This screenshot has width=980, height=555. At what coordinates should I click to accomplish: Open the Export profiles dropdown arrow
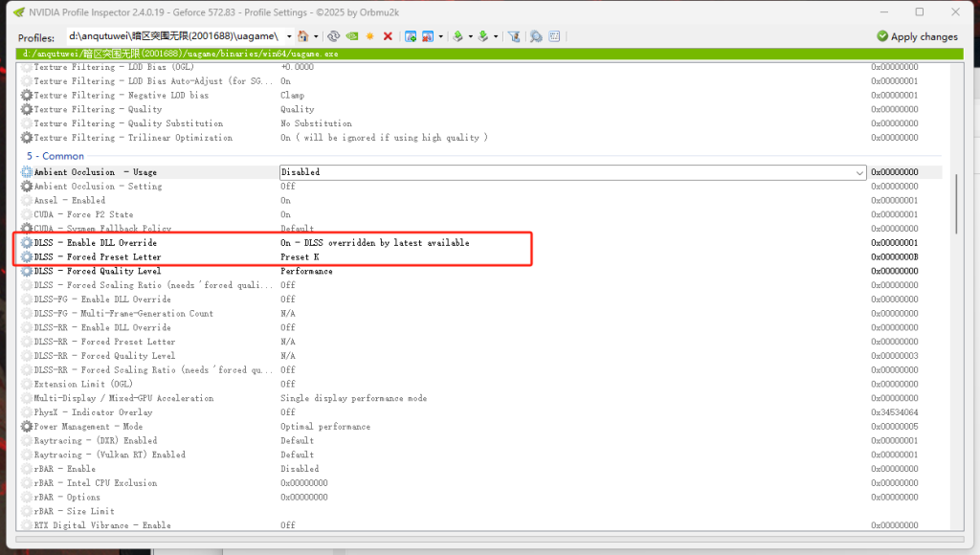pyautogui.click(x=471, y=36)
